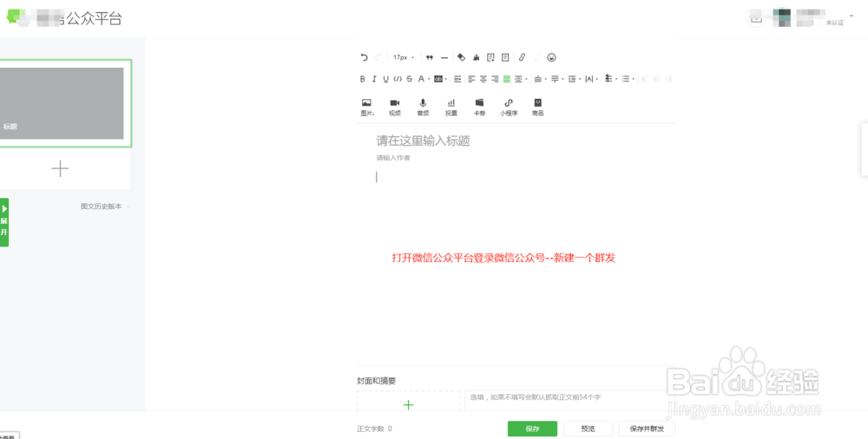
Task: Pick text background color swatch
Action: click(438, 79)
